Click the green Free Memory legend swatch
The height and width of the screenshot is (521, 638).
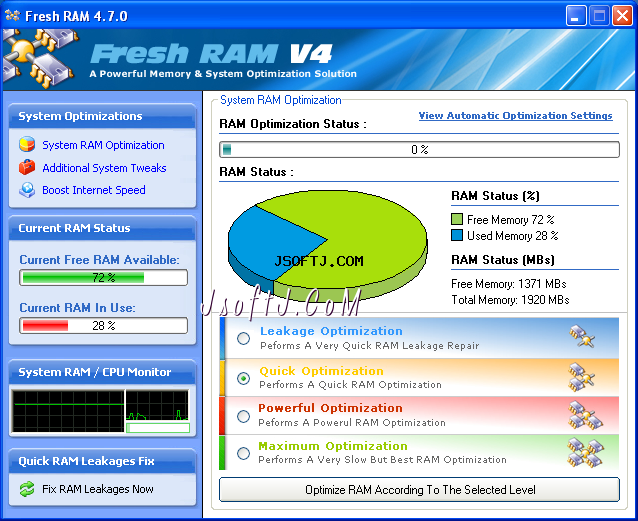(x=457, y=219)
